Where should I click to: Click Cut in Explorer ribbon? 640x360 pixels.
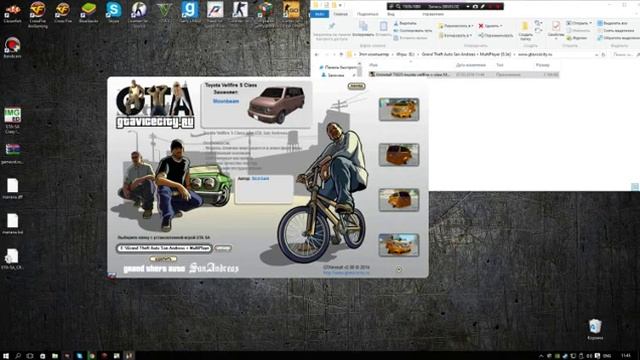405,23
